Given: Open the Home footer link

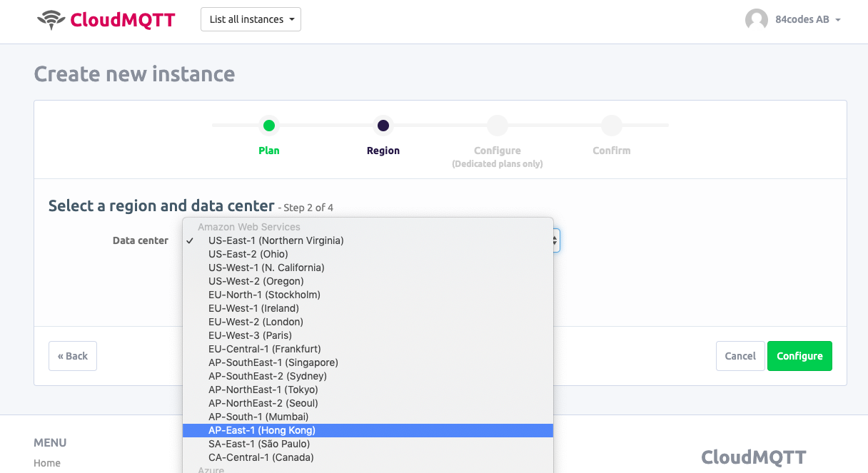Looking at the screenshot, I should pyautogui.click(x=47, y=463).
